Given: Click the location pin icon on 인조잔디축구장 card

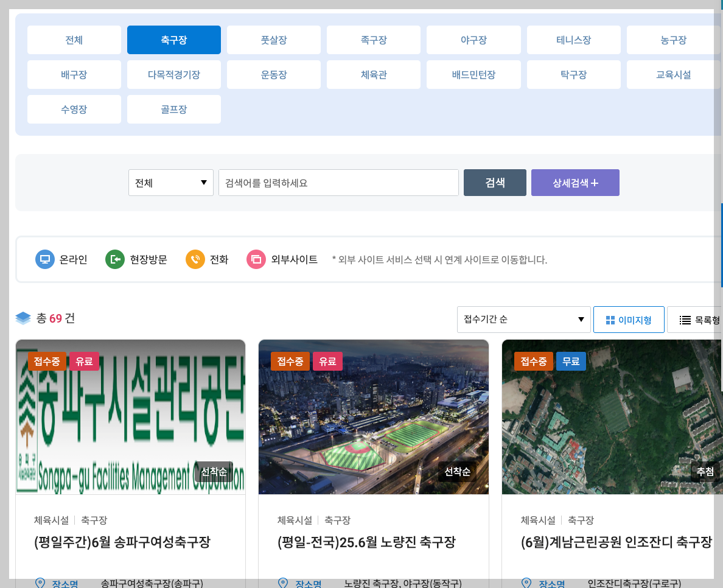Looking at the screenshot, I should pos(526,583).
